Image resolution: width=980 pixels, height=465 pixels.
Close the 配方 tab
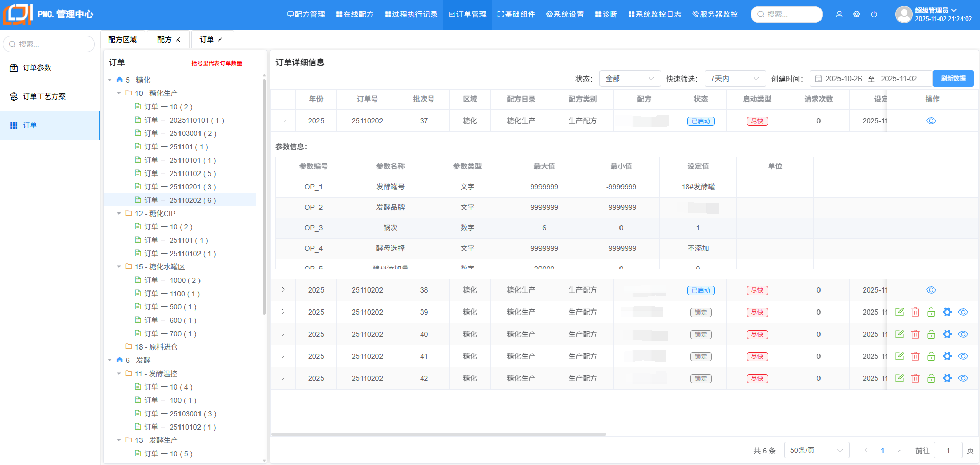pyautogui.click(x=178, y=40)
